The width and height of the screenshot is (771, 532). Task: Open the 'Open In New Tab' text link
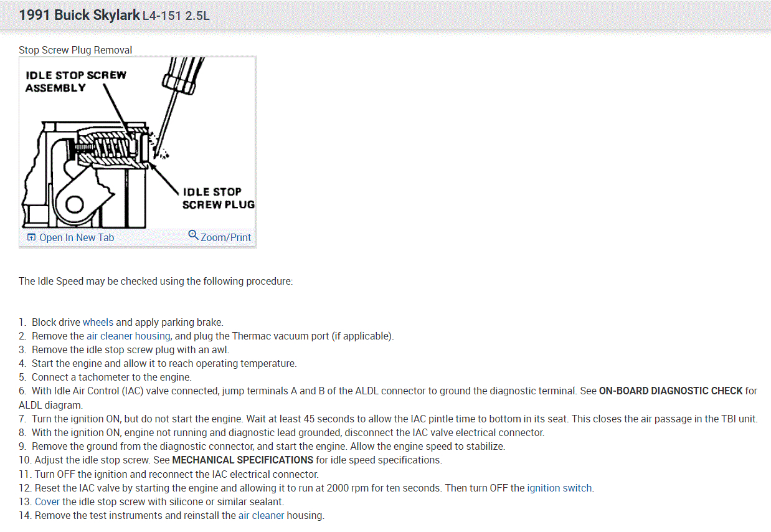(x=77, y=237)
